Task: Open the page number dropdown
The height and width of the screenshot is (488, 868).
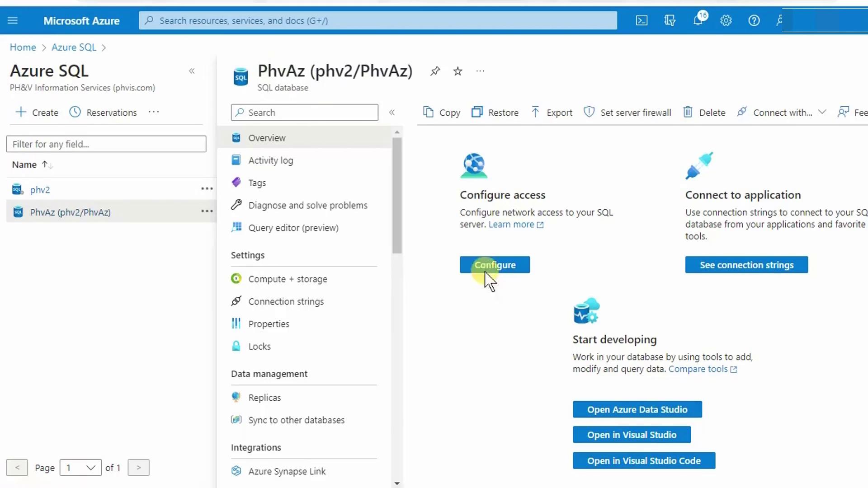Action: (x=80, y=468)
